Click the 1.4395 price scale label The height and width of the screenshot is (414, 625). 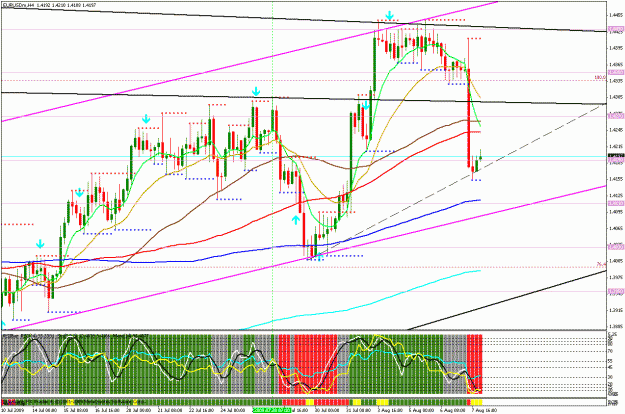[x=616, y=48]
